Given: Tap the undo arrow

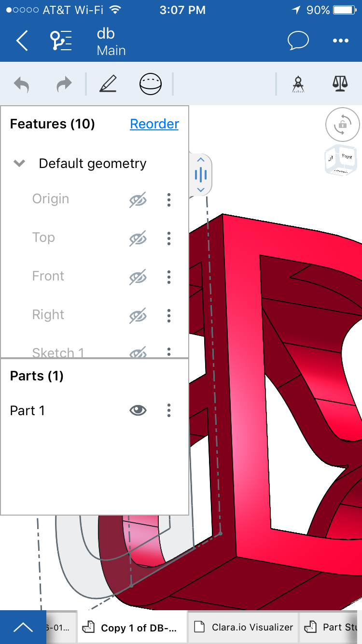Looking at the screenshot, I should [22, 85].
